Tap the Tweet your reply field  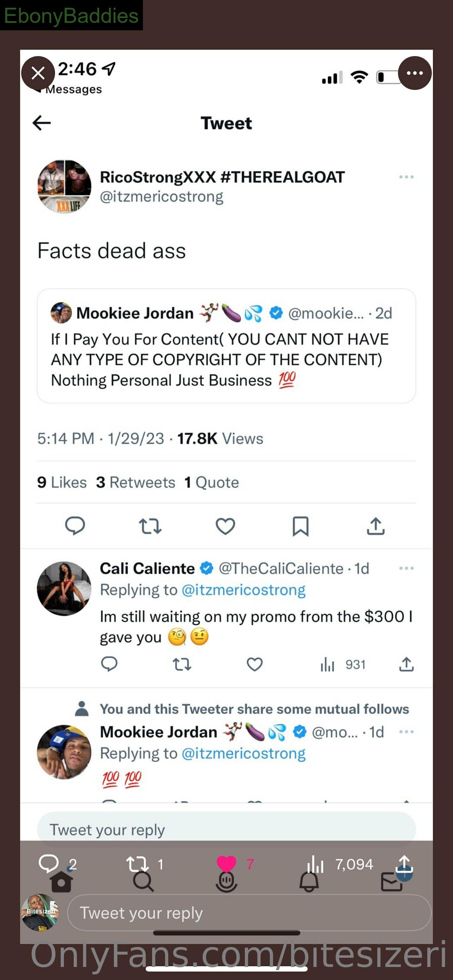coord(249,912)
